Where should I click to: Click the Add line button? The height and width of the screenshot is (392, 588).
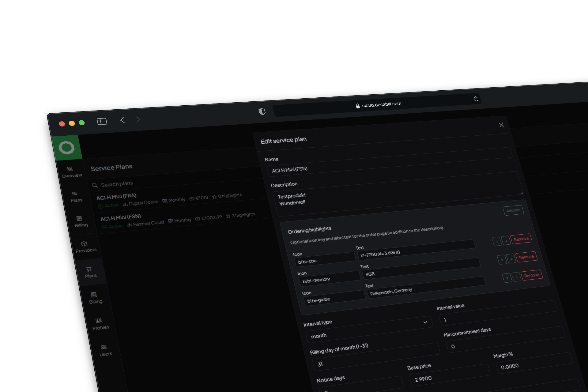(x=513, y=210)
